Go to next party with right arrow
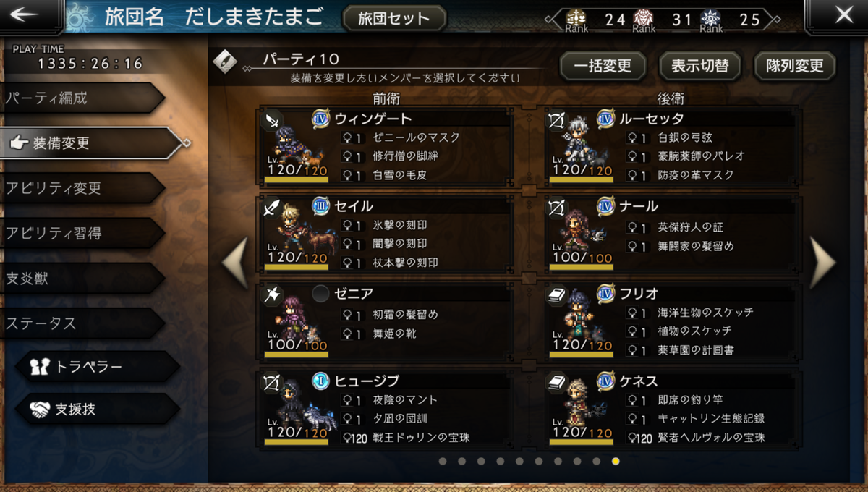Viewport: 868px width, 492px height. [x=822, y=263]
